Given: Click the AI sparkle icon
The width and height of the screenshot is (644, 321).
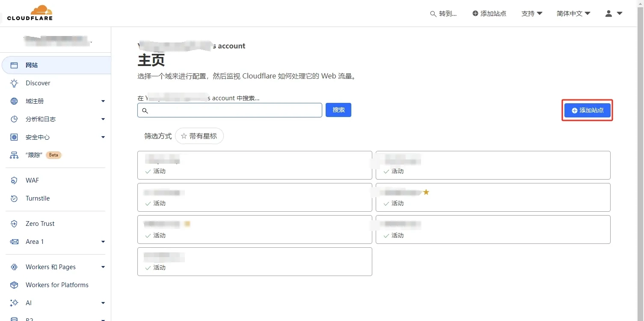Looking at the screenshot, I should pos(14,303).
